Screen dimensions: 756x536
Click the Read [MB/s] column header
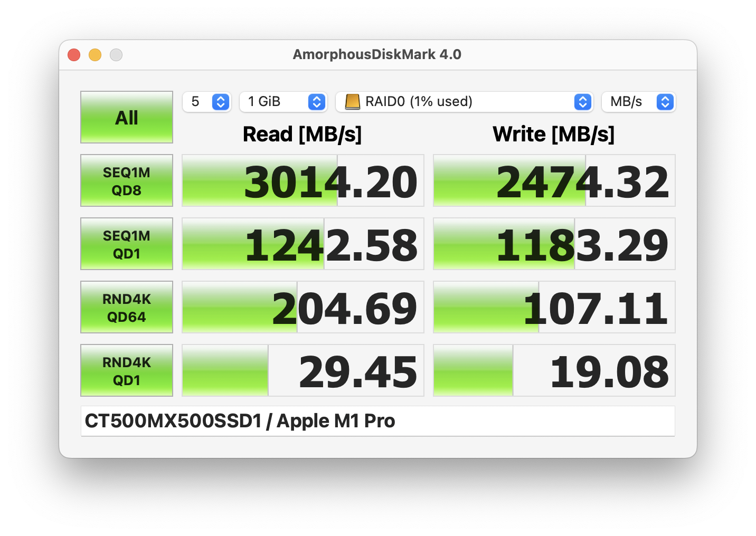coord(303,134)
